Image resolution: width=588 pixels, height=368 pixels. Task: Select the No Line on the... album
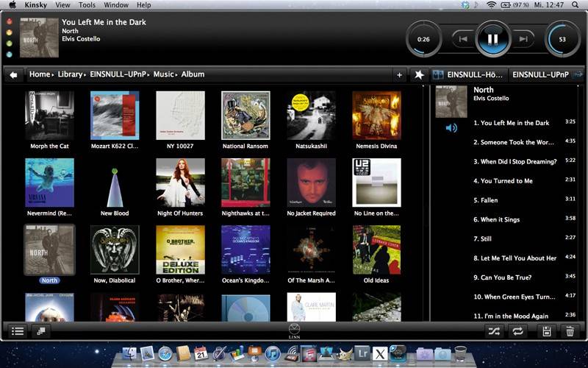point(376,183)
